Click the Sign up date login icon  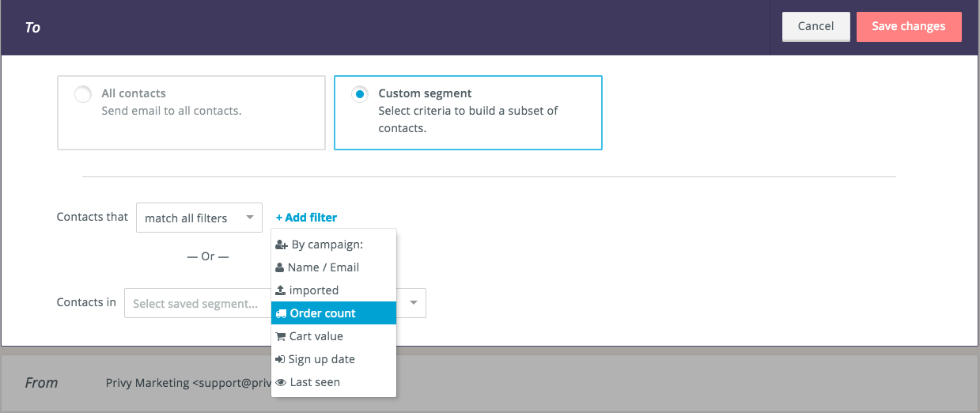tap(280, 360)
